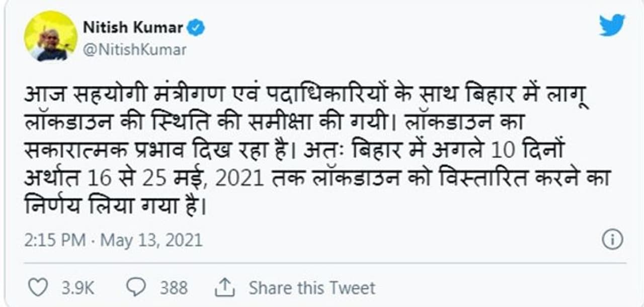Image resolution: width=644 pixels, height=307 pixels.
Task: Click the 388 replies count
Action: click(x=174, y=288)
